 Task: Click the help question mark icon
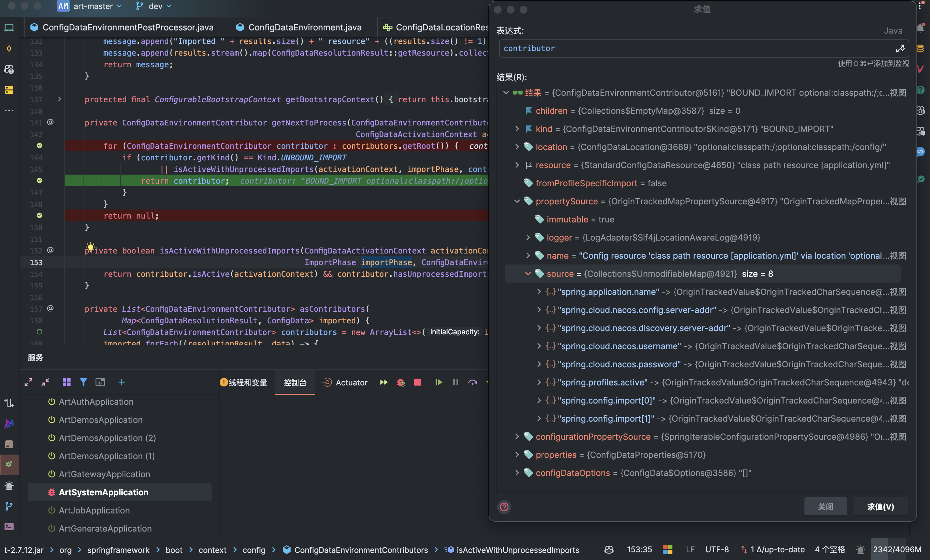tap(504, 507)
